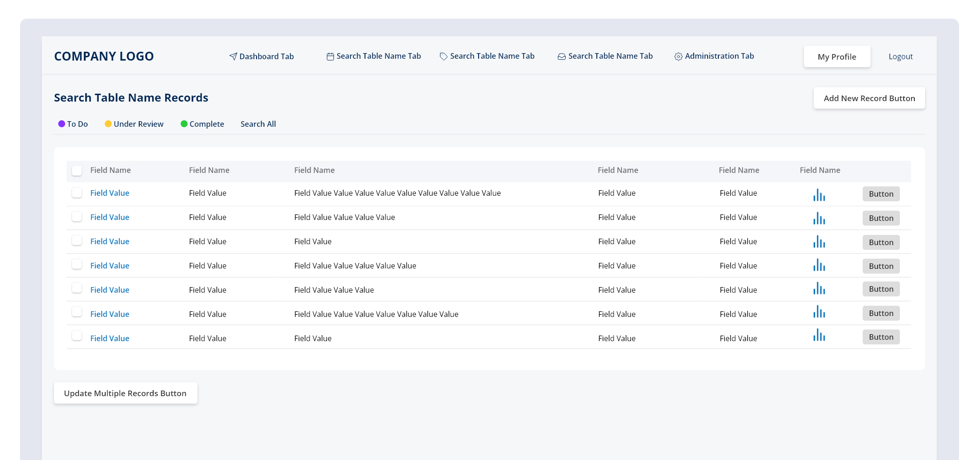Open the blue Field Value link in the last row
Viewport: 980px width, 460px height.
(110, 338)
